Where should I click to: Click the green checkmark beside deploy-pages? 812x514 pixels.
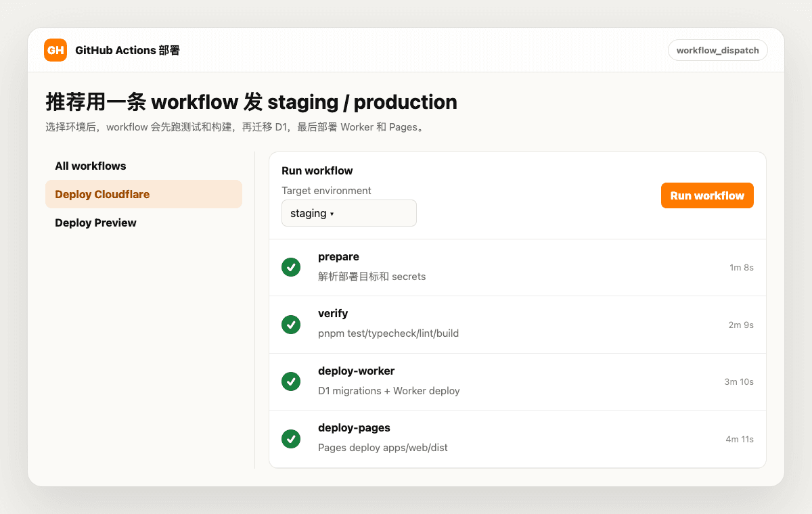tap(291, 439)
